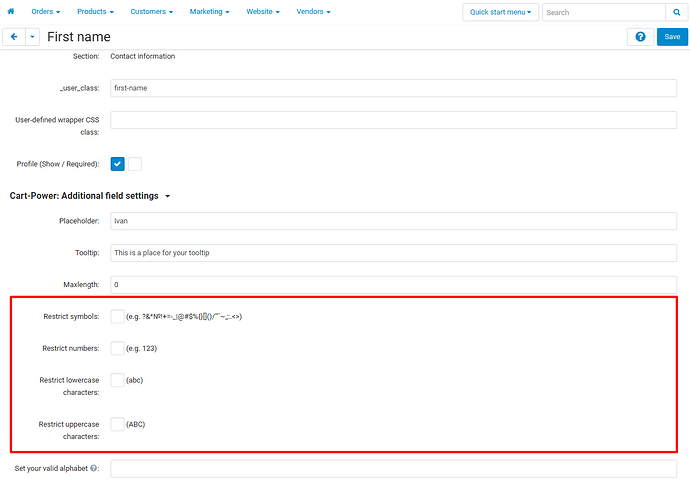Toggle the Profile Show checkbox
Viewport: 690px width, 482px height.
point(118,163)
